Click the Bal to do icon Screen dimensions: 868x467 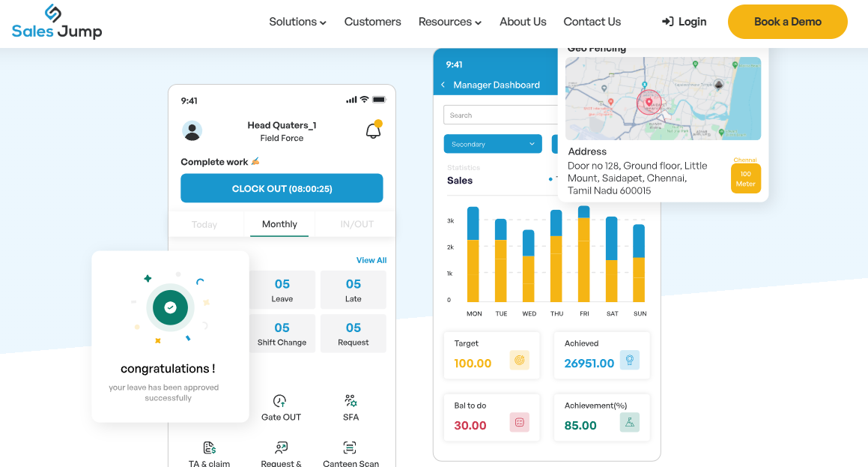[519, 423]
